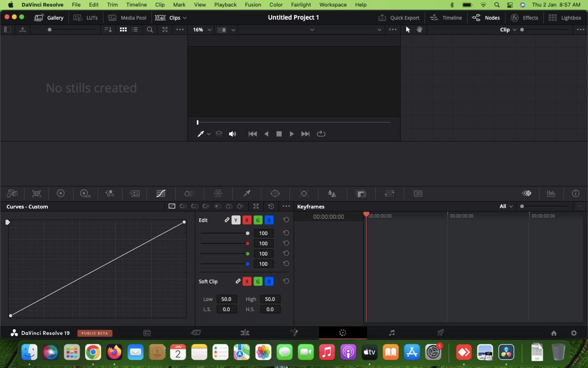Open Project Settings gear
The image size is (588, 368).
pyautogui.click(x=574, y=333)
